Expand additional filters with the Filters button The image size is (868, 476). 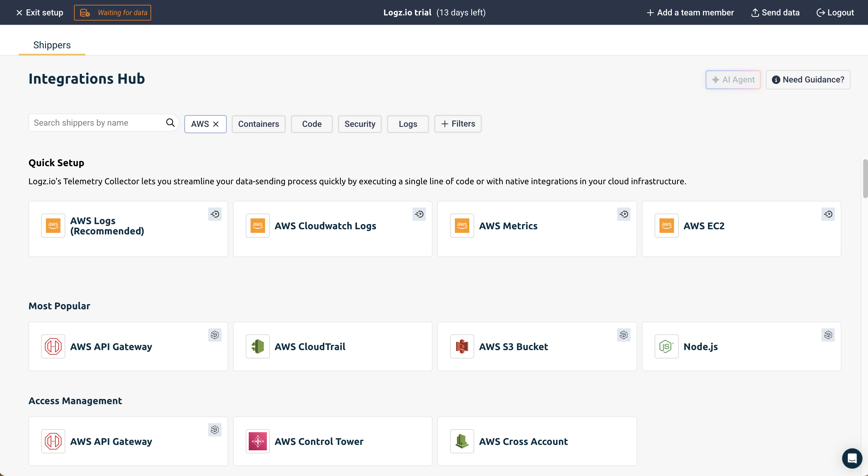[x=458, y=124]
